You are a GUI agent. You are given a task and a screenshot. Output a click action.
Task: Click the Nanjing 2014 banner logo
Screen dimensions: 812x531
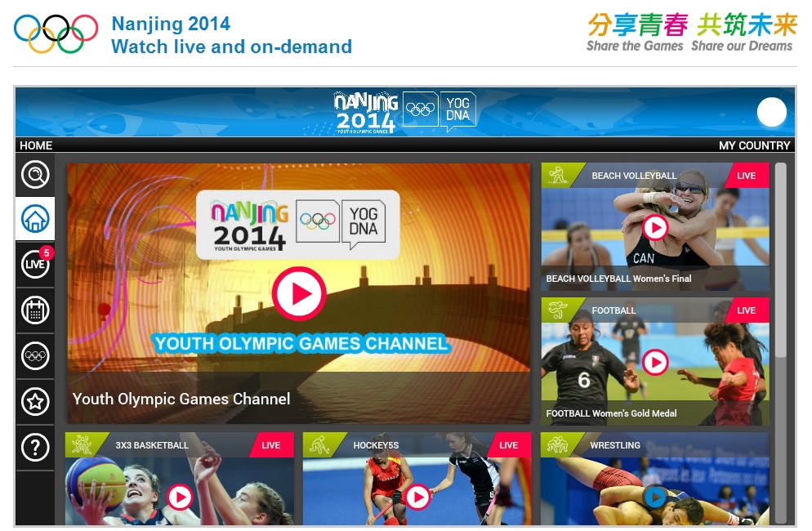point(366,113)
